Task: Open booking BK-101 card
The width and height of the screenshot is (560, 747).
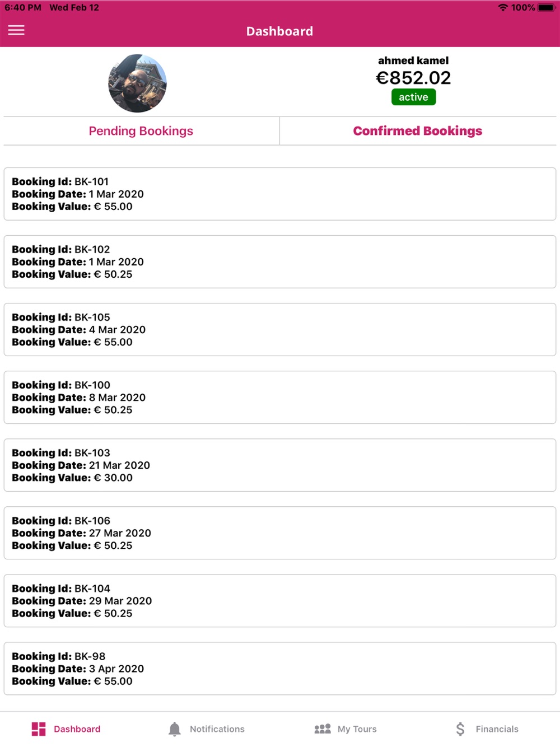Action: [280, 194]
